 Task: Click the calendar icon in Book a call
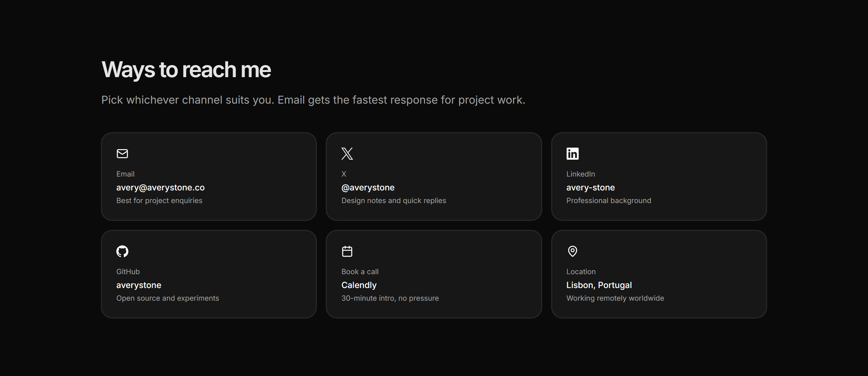point(347,251)
